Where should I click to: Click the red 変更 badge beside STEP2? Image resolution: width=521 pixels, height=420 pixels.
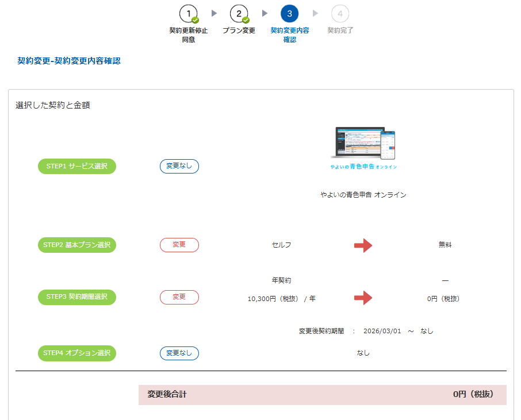point(179,245)
